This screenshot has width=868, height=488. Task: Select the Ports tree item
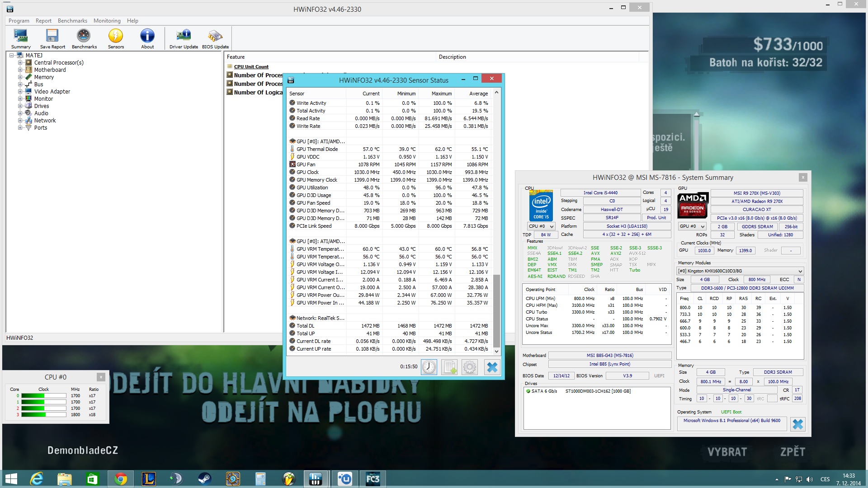(40, 128)
